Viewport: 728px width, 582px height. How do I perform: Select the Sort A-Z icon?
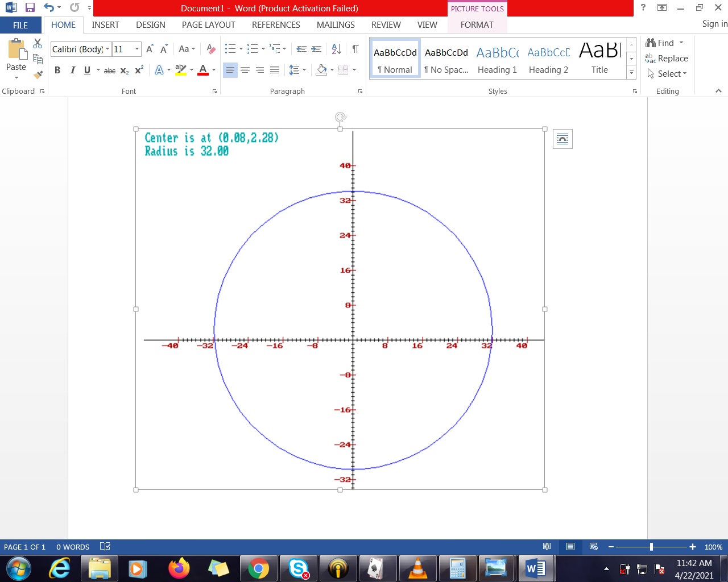[336, 49]
